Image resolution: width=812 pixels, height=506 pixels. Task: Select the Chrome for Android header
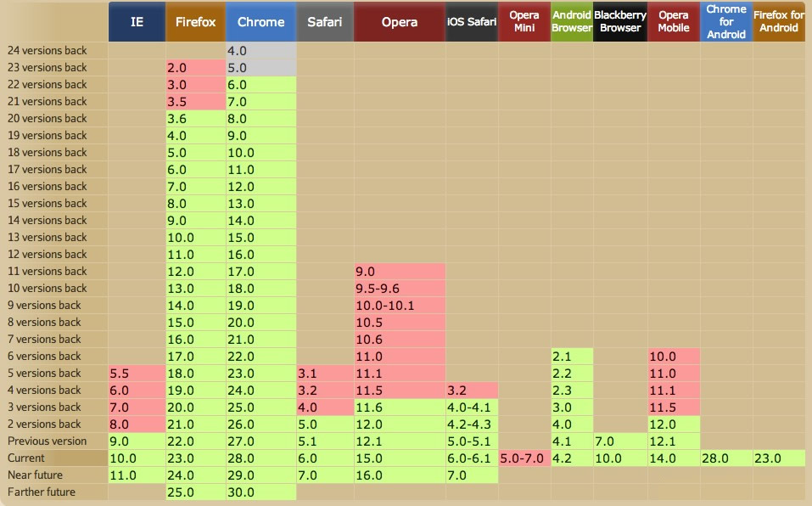pyautogui.click(x=726, y=22)
